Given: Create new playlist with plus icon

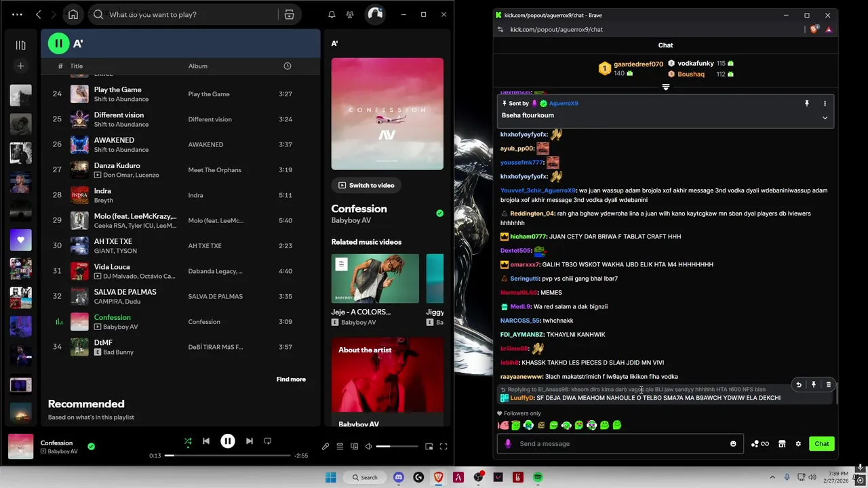Looking at the screenshot, I should (20, 66).
